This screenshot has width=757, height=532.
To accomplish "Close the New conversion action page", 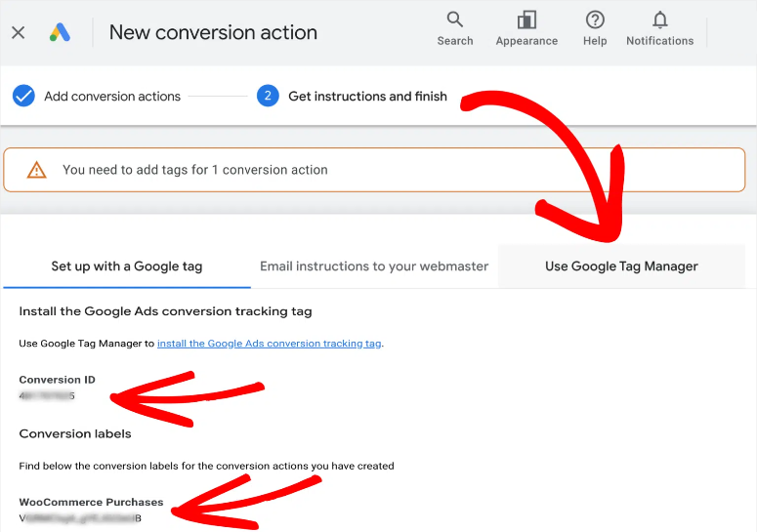I will click(x=19, y=33).
